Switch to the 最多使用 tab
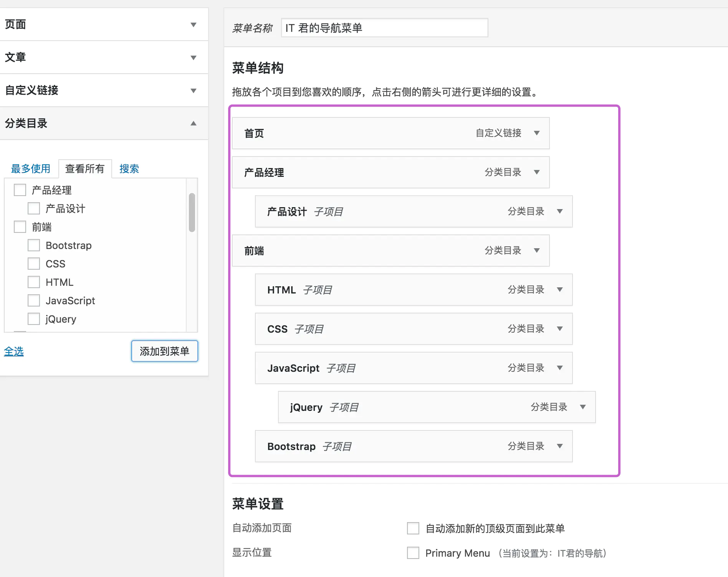The image size is (728, 577). [x=31, y=169]
